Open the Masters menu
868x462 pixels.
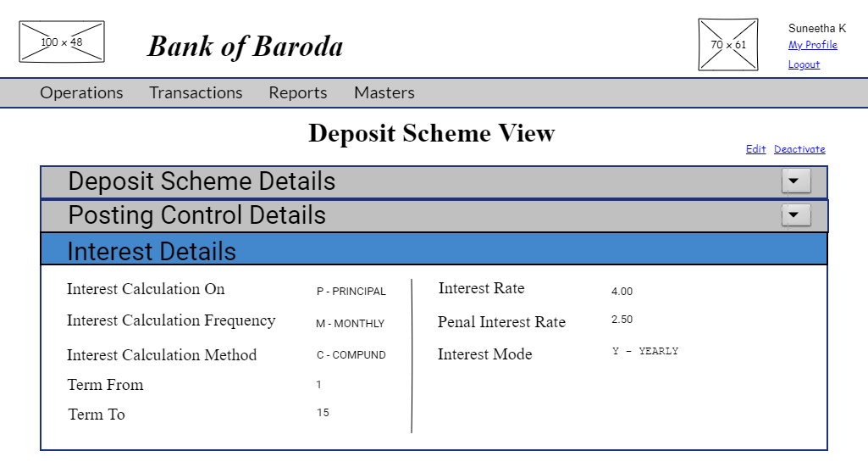click(x=384, y=92)
